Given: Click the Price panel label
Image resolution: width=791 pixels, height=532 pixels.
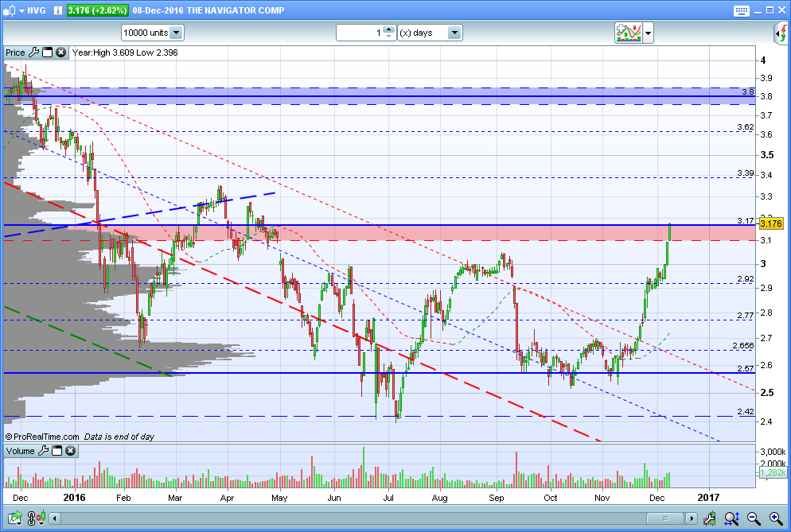Looking at the screenshot, I should tap(15, 52).
